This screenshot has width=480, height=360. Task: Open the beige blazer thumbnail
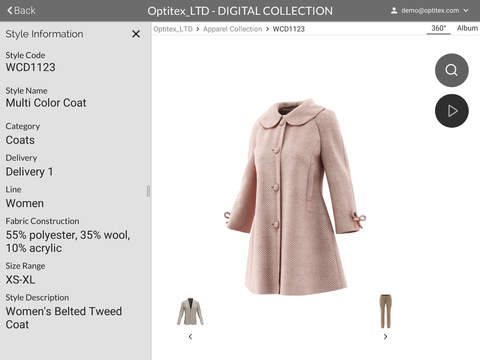point(190,312)
